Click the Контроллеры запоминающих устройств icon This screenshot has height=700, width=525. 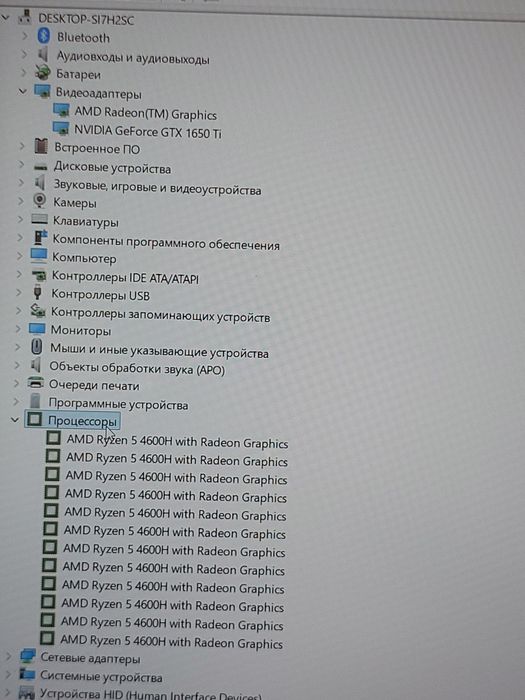38,310
